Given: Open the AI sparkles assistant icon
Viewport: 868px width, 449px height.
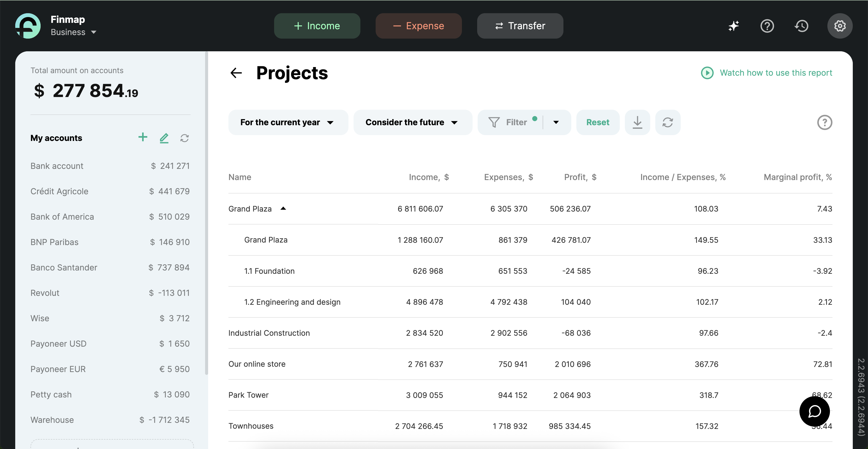Looking at the screenshot, I should [x=733, y=26].
